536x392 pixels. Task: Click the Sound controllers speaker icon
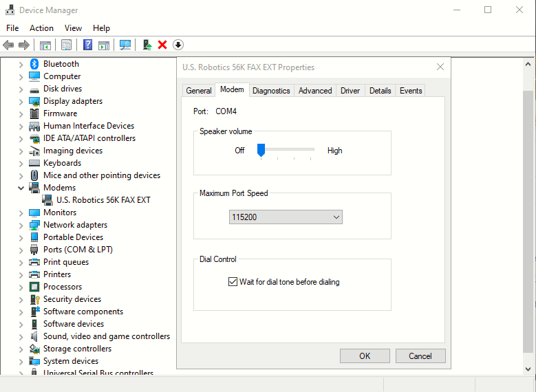click(34, 336)
